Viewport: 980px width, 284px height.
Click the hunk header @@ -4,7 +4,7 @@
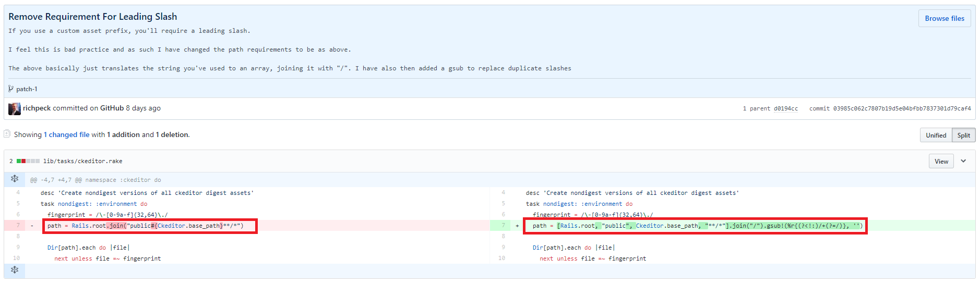(x=95, y=180)
